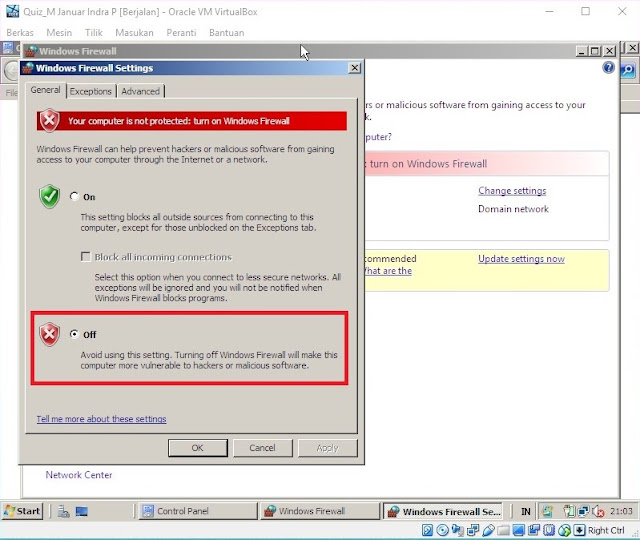The image size is (640, 540).
Task: Click the 21:03 taskbar clock
Action: [x=621, y=511]
